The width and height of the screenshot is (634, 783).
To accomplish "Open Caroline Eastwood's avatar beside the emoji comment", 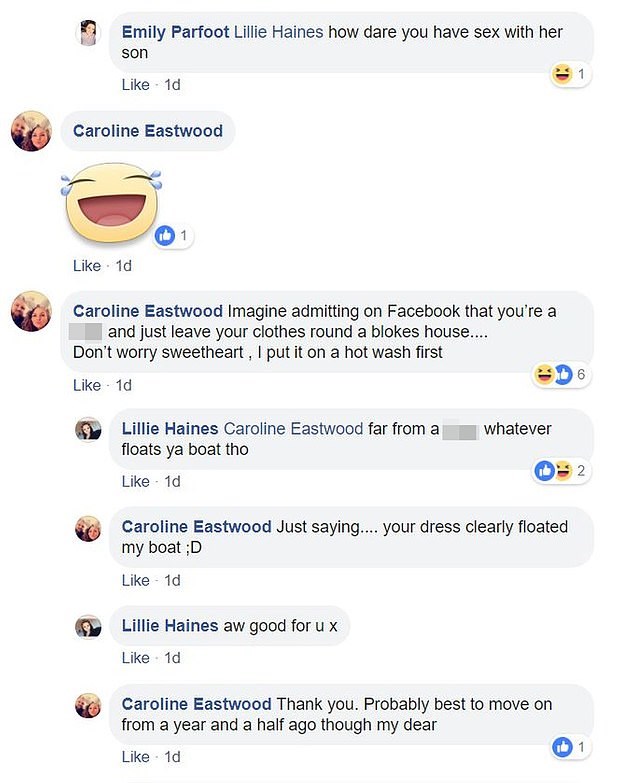I will point(31,131).
